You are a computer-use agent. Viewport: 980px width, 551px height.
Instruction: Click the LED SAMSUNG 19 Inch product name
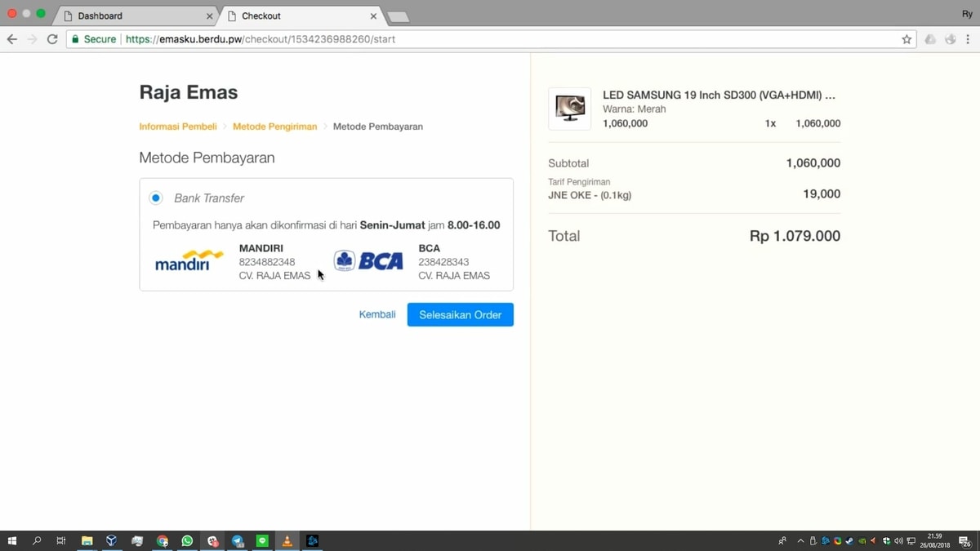click(719, 96)
